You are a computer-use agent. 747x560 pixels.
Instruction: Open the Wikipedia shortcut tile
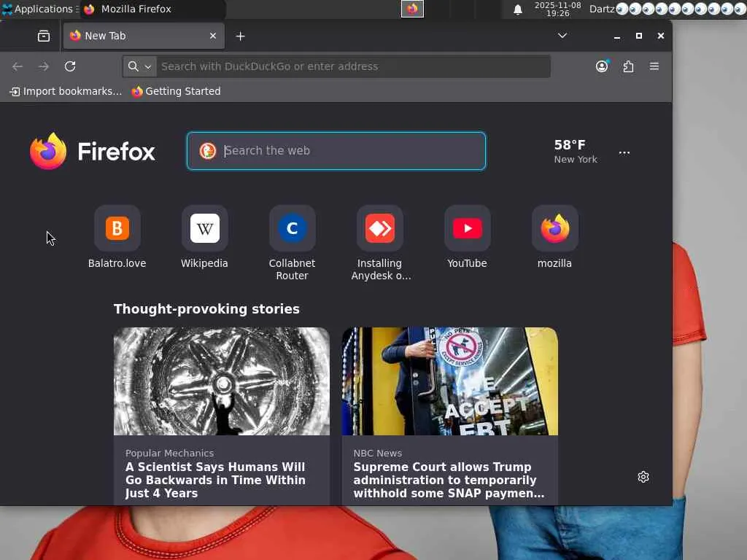coord(204,237)
